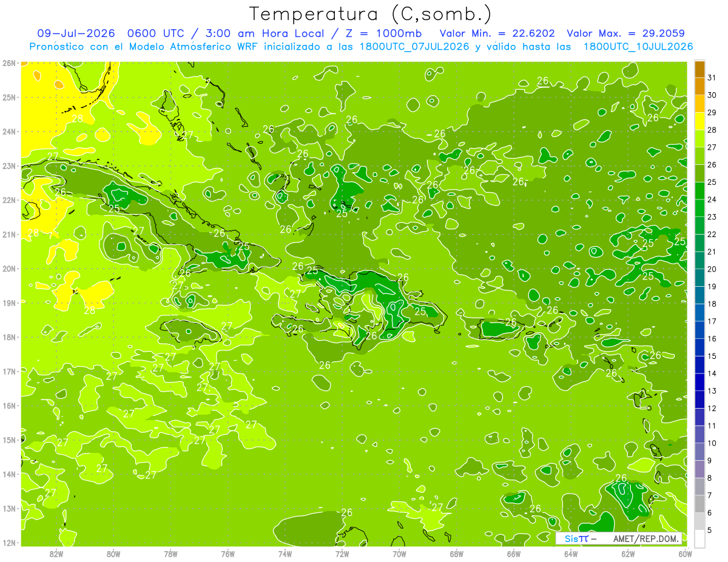
Task: Pick the white swatch below label 5
Action: (699, 538)
